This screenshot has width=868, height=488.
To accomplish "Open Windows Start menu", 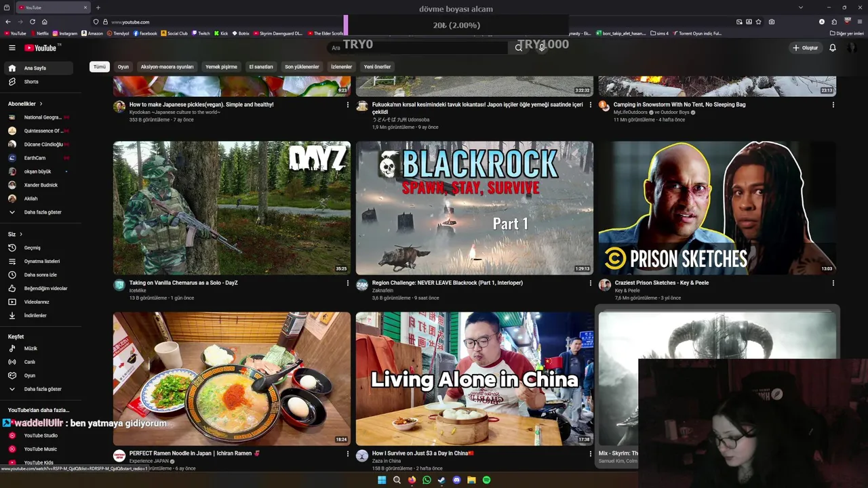I will 382,480.
